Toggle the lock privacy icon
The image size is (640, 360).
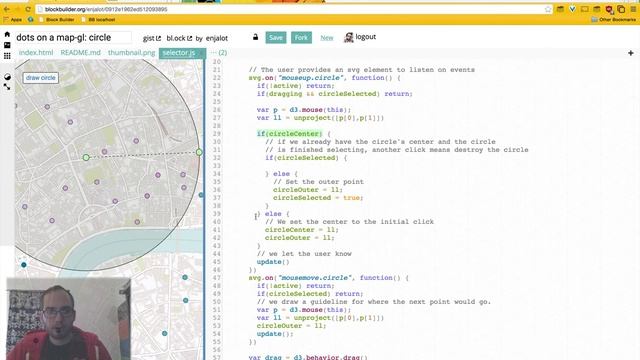pyautogui.click(x=255, y=37)
